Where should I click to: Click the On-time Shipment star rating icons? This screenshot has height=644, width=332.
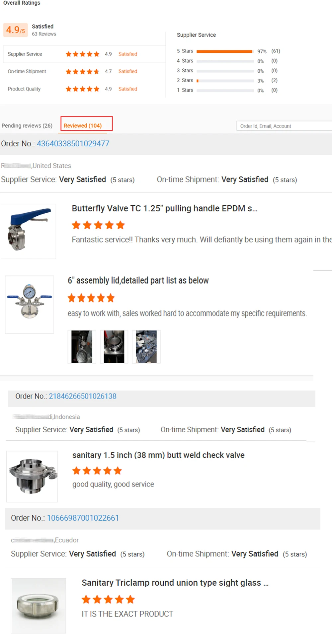tap(82, 72)
